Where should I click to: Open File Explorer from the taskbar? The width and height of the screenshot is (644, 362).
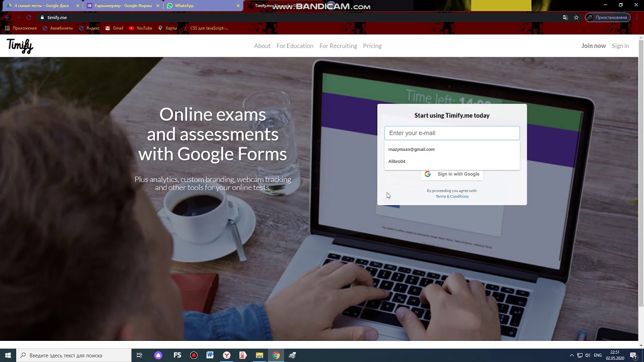(259, 355)
